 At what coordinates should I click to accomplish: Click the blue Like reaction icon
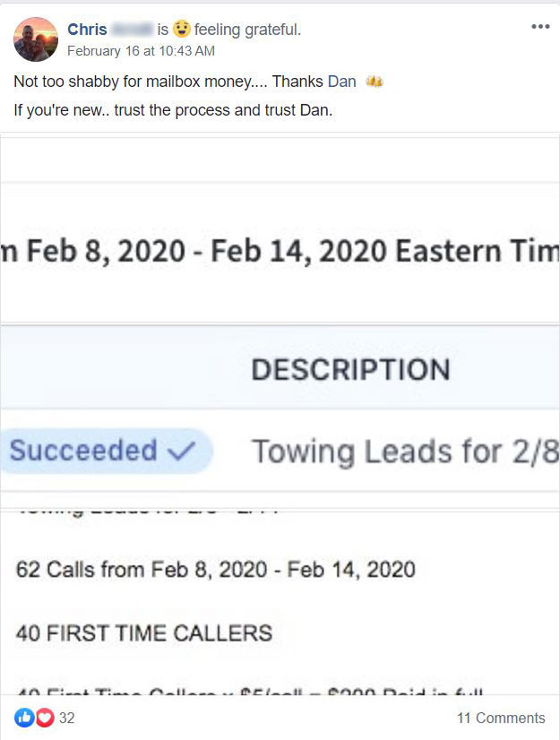pyautogui.click(x=23, y=718)
